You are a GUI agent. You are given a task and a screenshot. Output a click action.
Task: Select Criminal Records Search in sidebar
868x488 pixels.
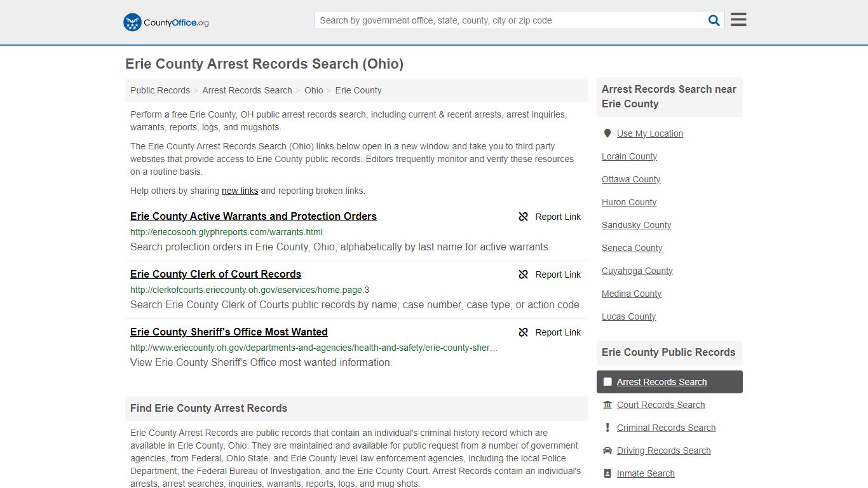pos(666,428)
